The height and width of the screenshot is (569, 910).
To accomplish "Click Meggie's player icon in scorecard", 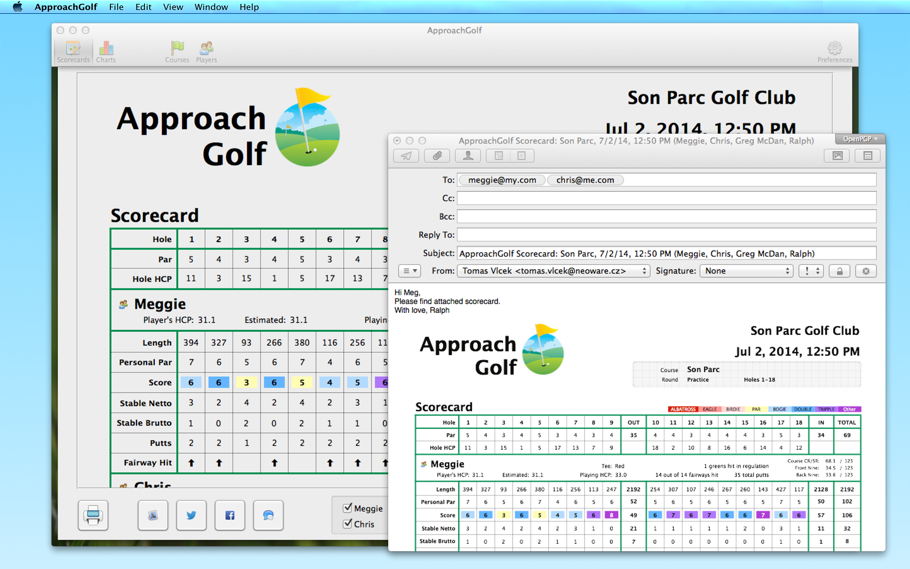I will click(x=124, y=304).
